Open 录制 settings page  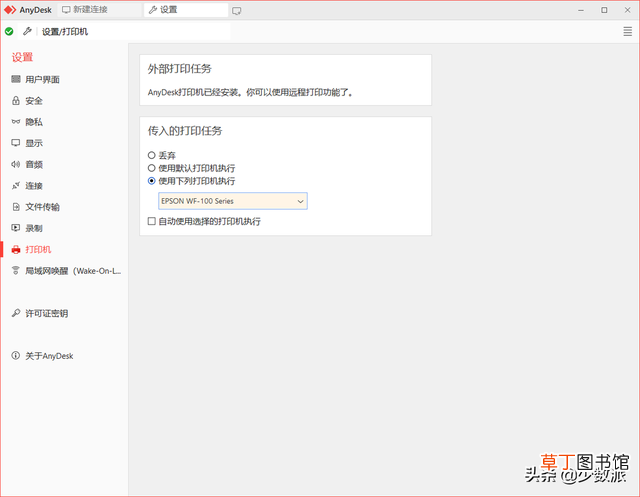point(64,228)
